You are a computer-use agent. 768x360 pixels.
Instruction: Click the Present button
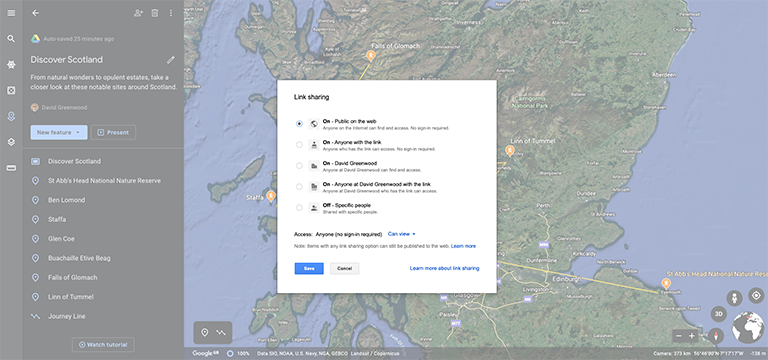coord(113,132)
